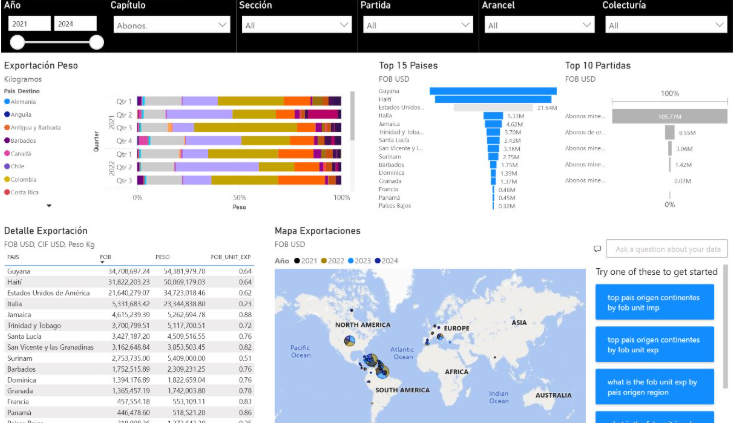Select the Dominica row in the table
This screenshot has height=423, width=733.
(129, 380)
